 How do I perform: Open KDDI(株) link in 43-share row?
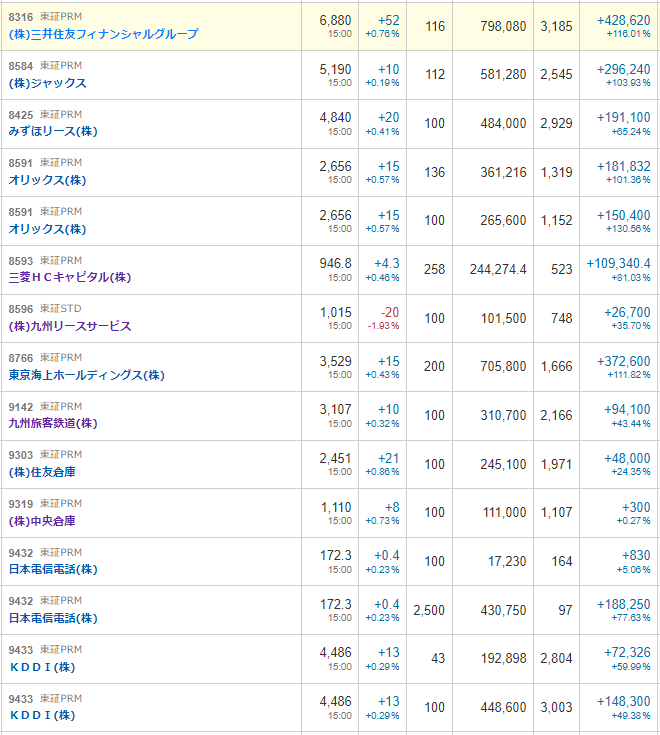click(42, 667)
